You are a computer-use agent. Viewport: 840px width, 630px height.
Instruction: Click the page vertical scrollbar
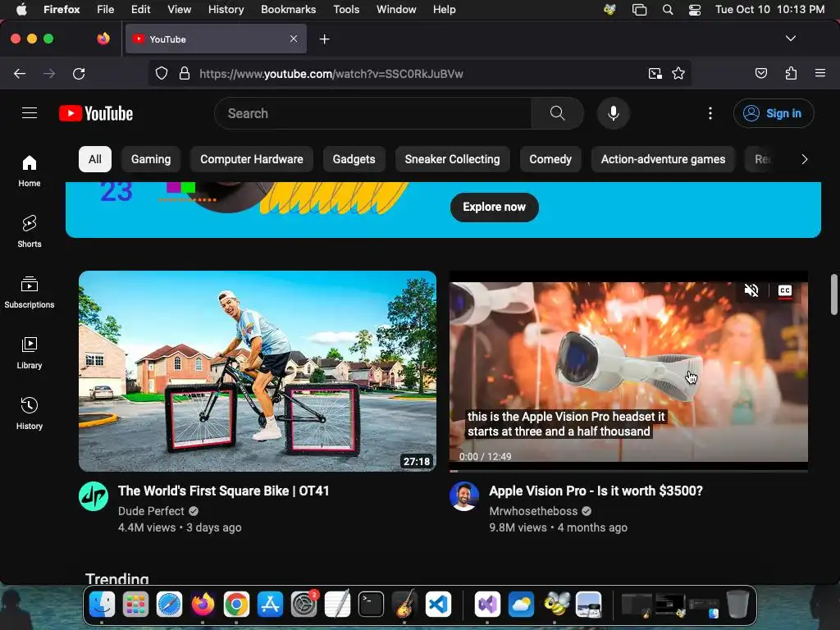click(833, 294)
